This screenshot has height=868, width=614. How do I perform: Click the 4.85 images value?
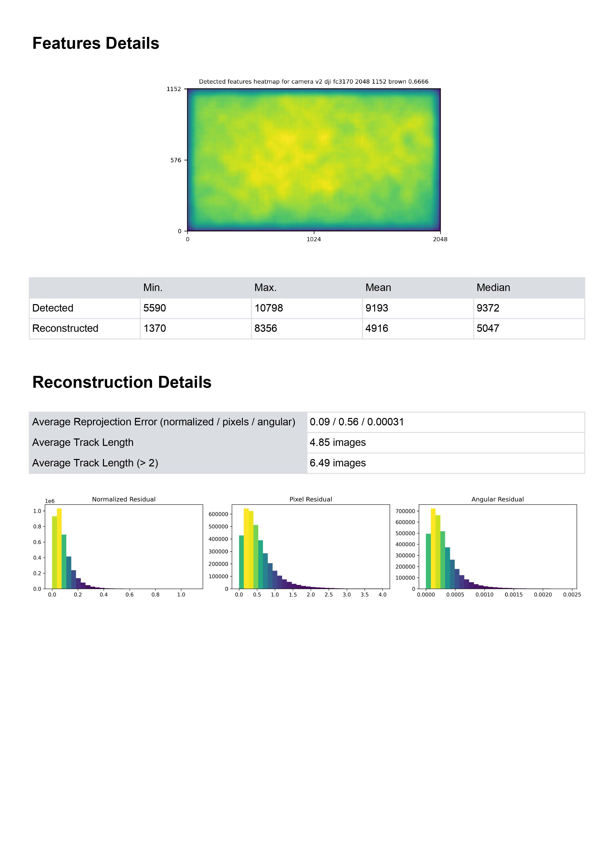click(338, 442)
